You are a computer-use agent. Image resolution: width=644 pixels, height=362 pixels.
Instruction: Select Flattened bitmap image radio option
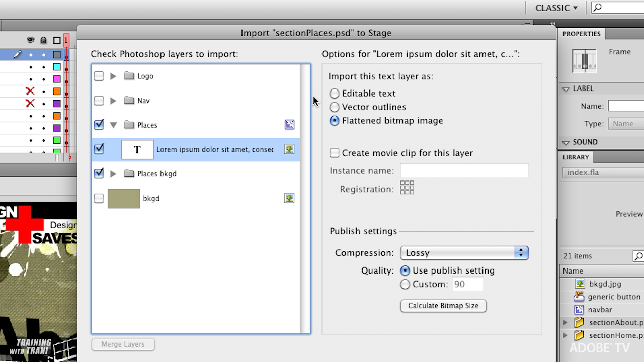click(x=334, y=121)
